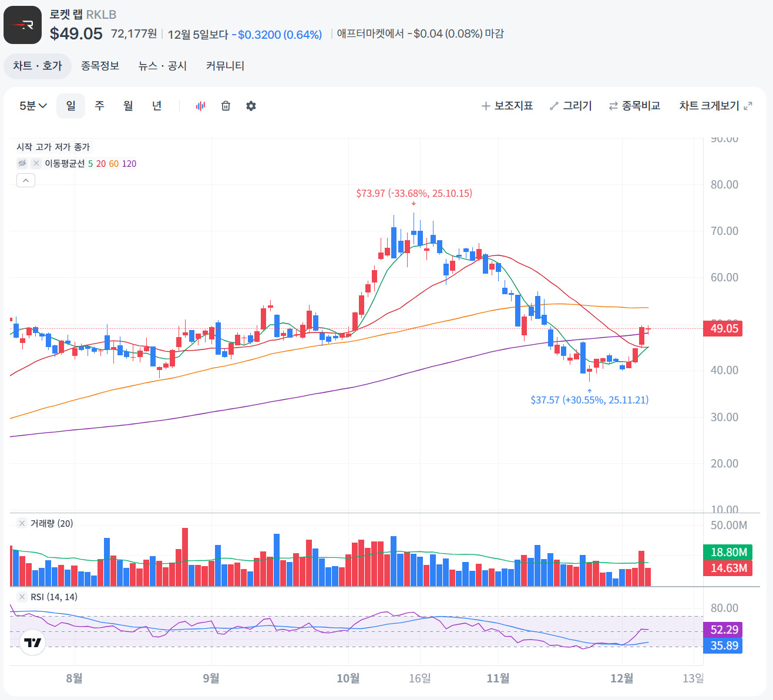Click the 72,177원 converted price
Image resolution: width=773 pixels, height=700 pixels.
point(134,33)
